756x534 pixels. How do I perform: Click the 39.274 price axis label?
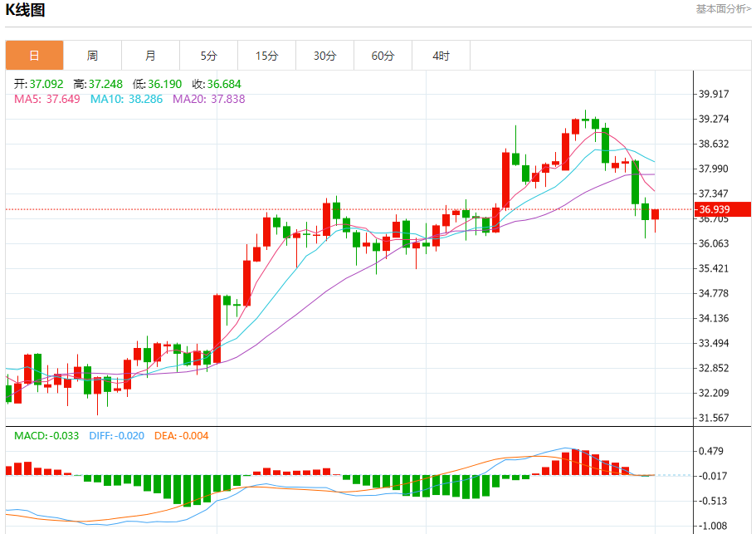tap(714, 119)
